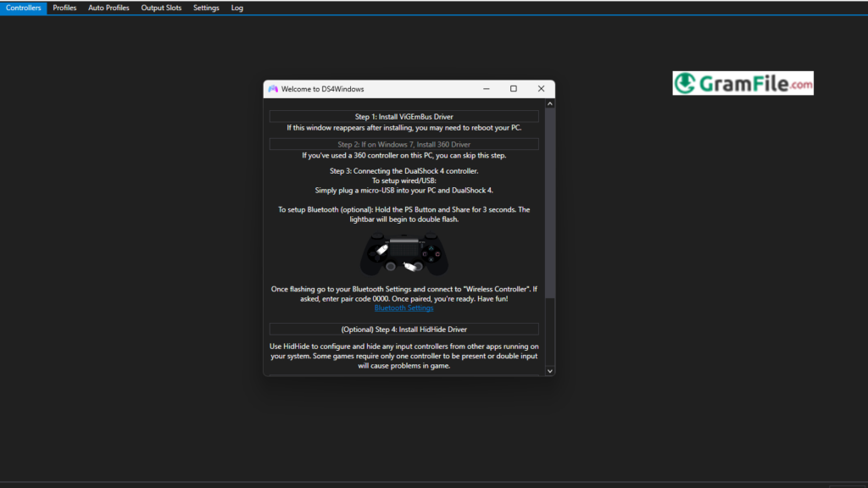The image size is (868, 488).
Task: Install the 360 Driver for Windows 7
Action: tap(404, 143)
